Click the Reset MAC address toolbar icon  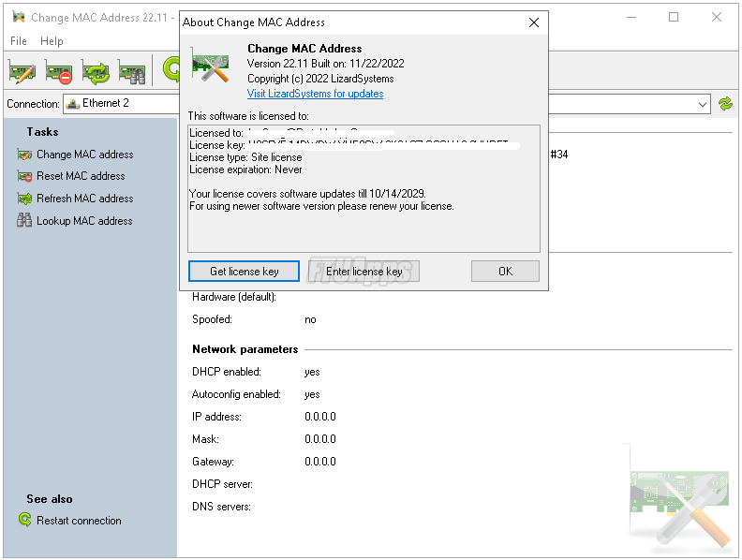point(59,71)
